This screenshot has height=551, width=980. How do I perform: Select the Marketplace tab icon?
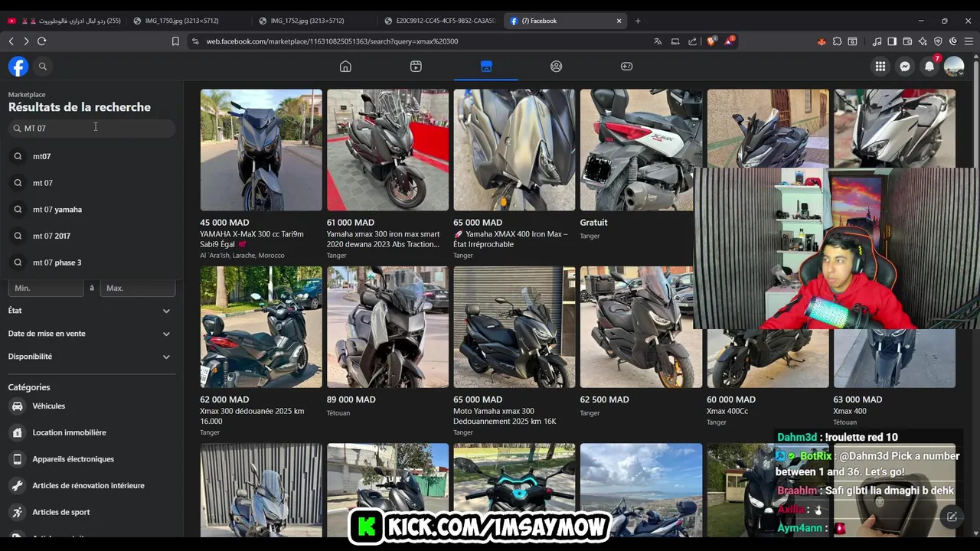486,67
